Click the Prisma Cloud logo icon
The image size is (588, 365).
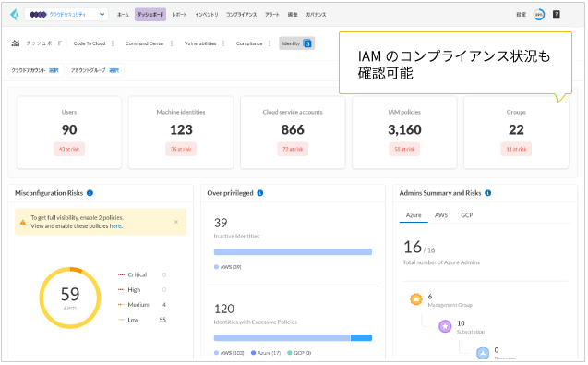point(15,14)
